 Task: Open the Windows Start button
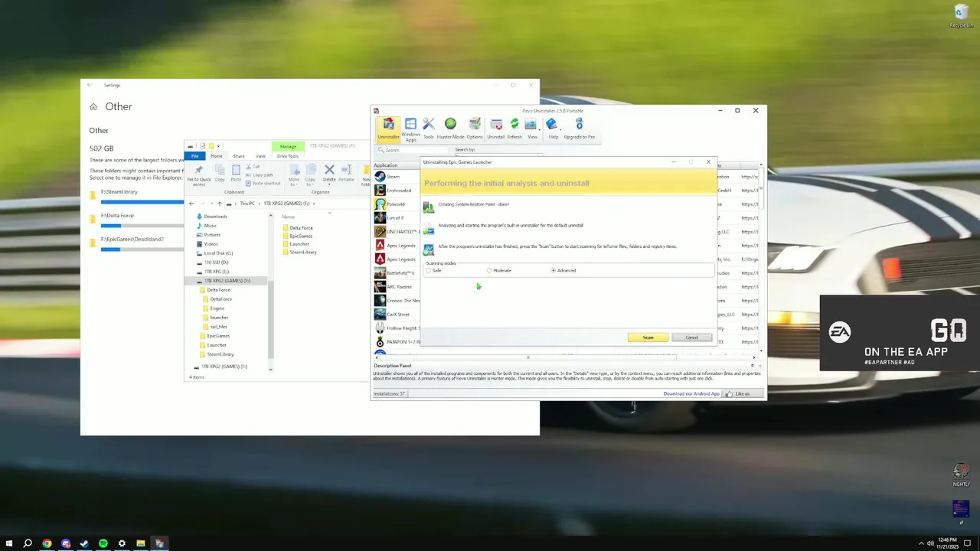coord(9,543)
